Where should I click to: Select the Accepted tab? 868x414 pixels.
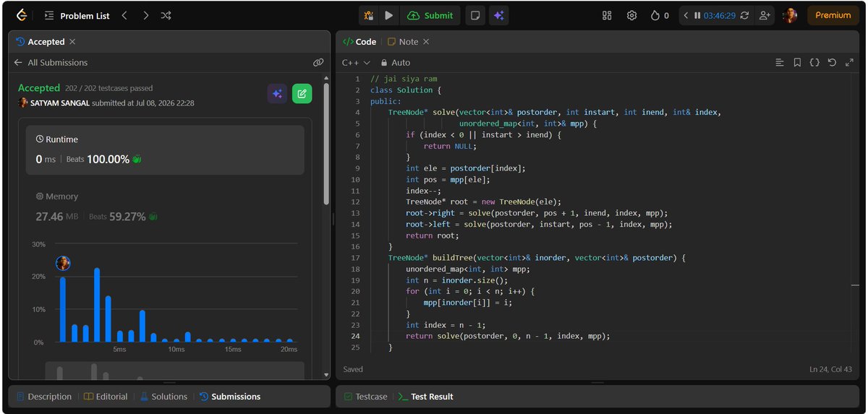coord(41,42)
